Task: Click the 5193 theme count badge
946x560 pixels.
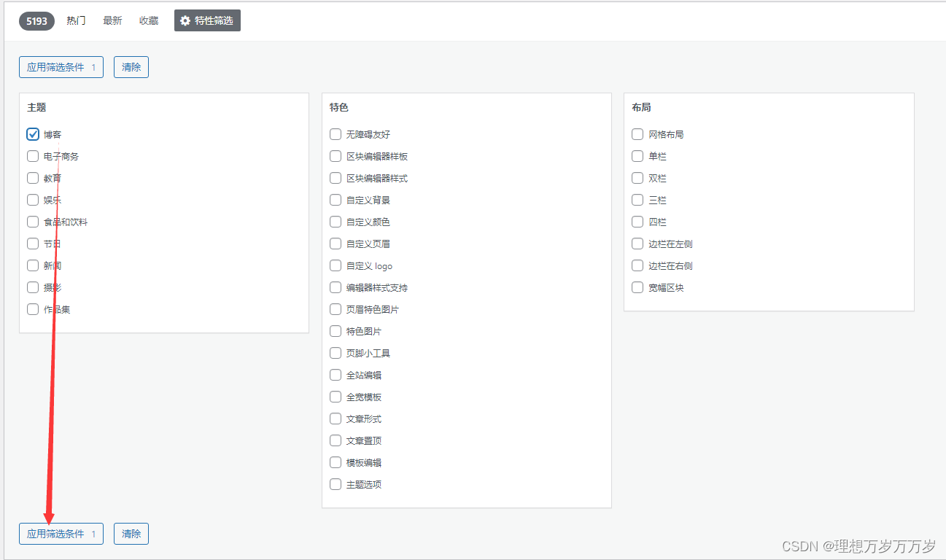Action: (x=37, y=21)
